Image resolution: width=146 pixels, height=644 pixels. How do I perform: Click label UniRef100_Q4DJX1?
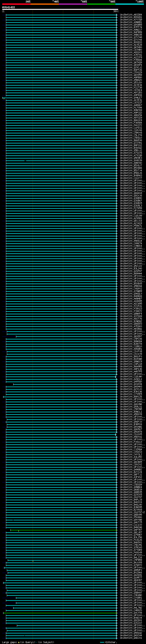point(131,638)
